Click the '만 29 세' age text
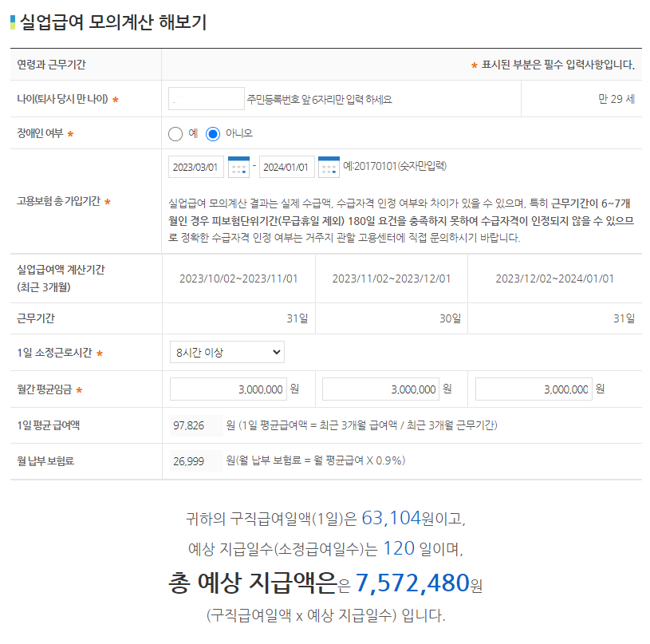This screenshot has height=644, width=650. point(617,99)
